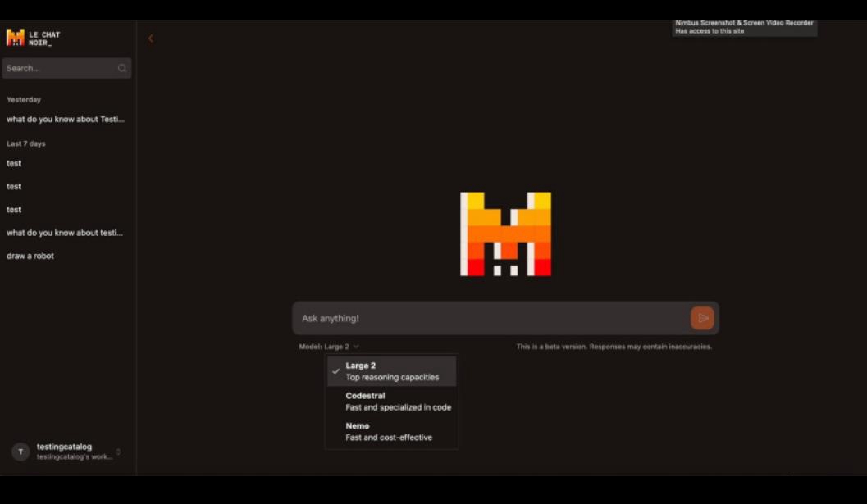Open the Model: Large 2 dropdown

pyautogui.click(x=329, y=347)
